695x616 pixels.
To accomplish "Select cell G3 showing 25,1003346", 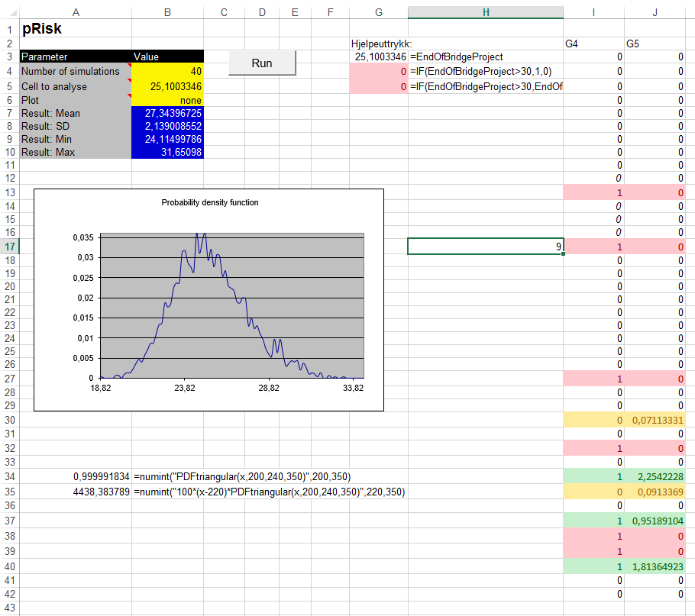I will (379, 56).
